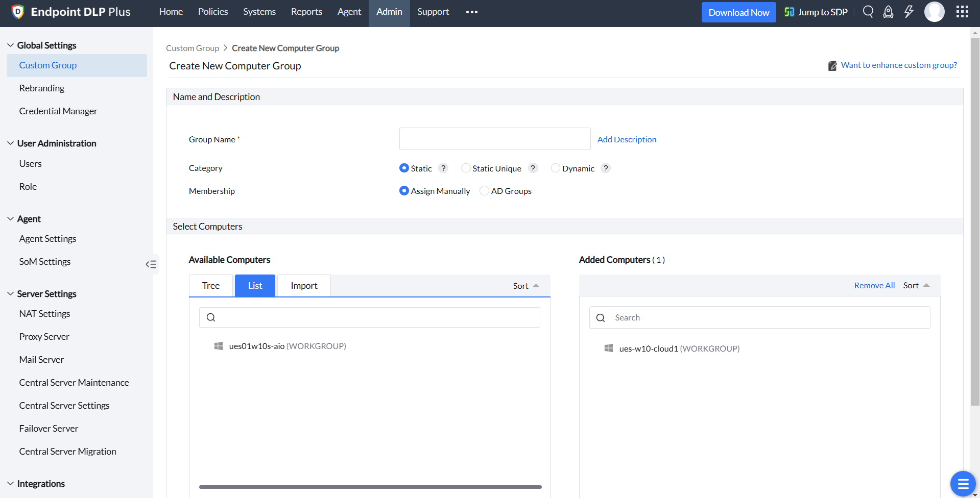Click the rocket notification icon

click(888, 12)
